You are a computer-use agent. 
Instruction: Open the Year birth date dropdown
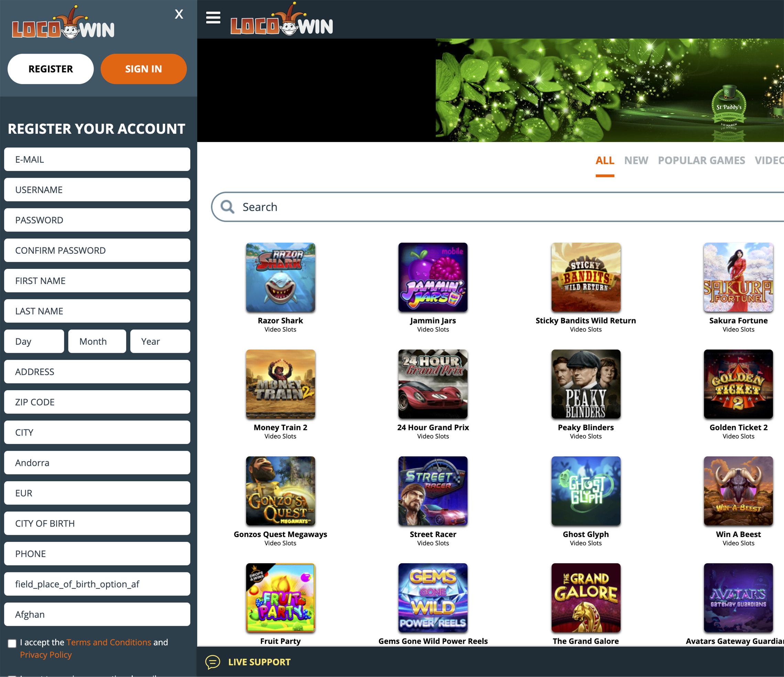click(x=160, y=341)
